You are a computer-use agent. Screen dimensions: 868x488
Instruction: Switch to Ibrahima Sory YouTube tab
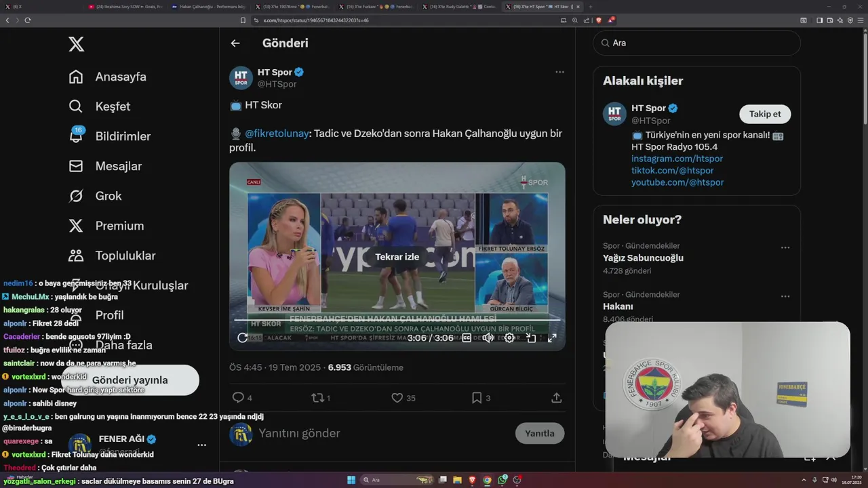tap(125, 6)
